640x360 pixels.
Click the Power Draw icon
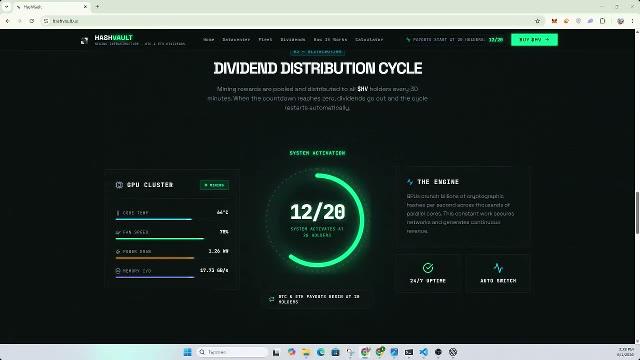[x=118, y=251]
